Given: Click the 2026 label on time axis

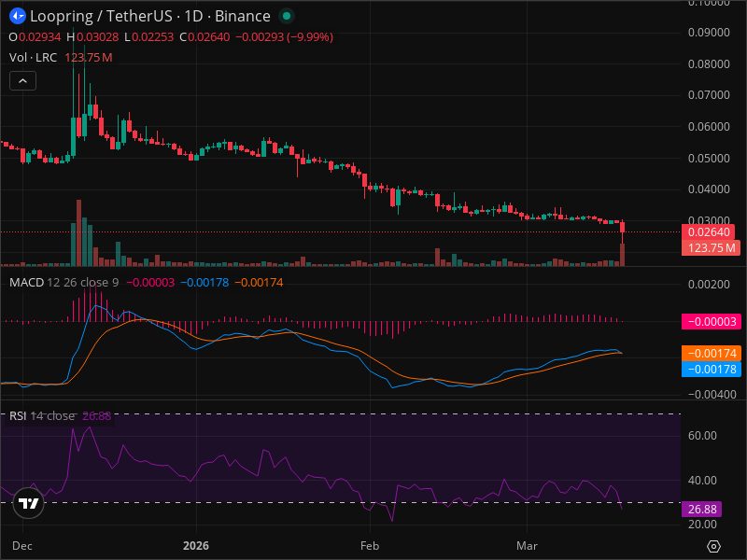Looking at the screenshot, I should 196,546.
